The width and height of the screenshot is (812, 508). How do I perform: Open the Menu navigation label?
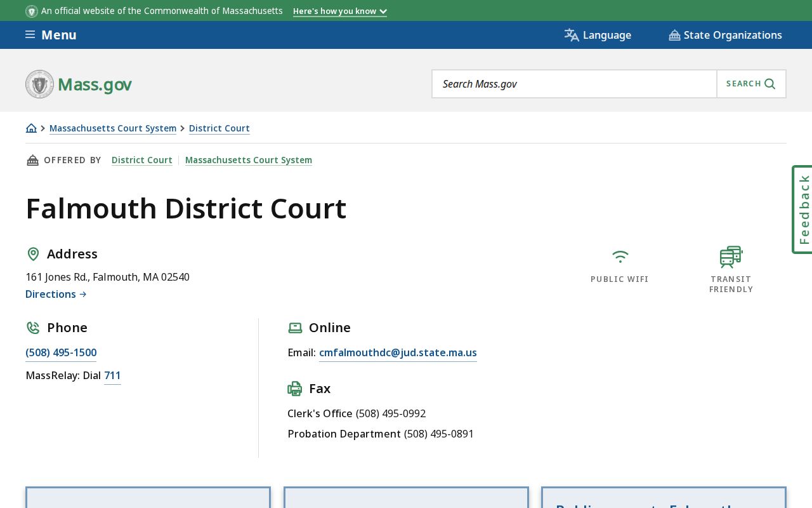coord(59,35)
